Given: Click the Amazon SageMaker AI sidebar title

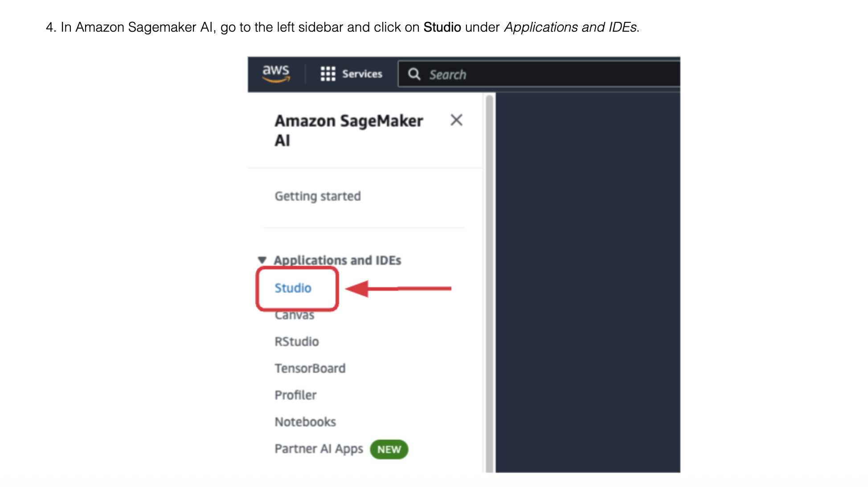Looking at the screenshot, I should (x=349, y=130).
